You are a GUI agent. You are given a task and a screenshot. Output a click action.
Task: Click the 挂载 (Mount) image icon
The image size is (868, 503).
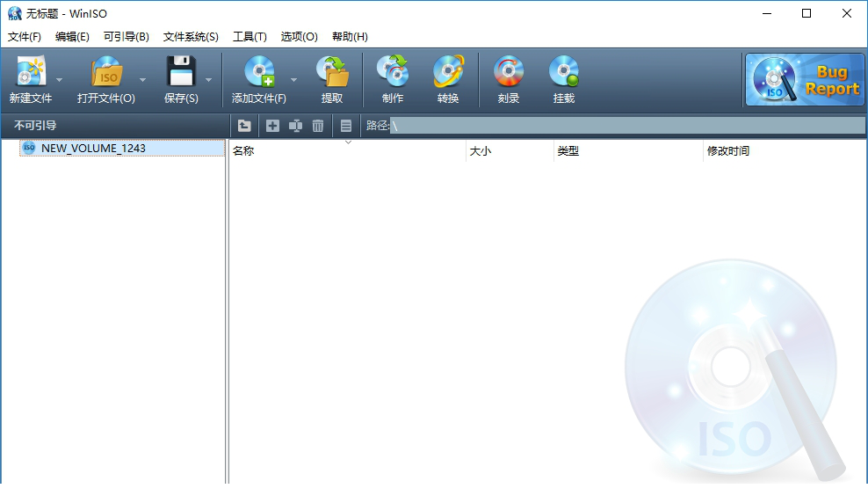(x=564, y=72)
